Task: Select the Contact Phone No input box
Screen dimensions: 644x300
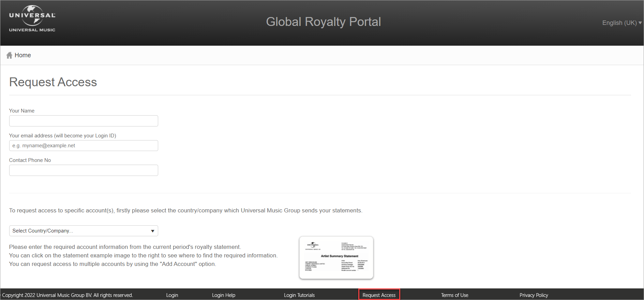Action: 84,170
